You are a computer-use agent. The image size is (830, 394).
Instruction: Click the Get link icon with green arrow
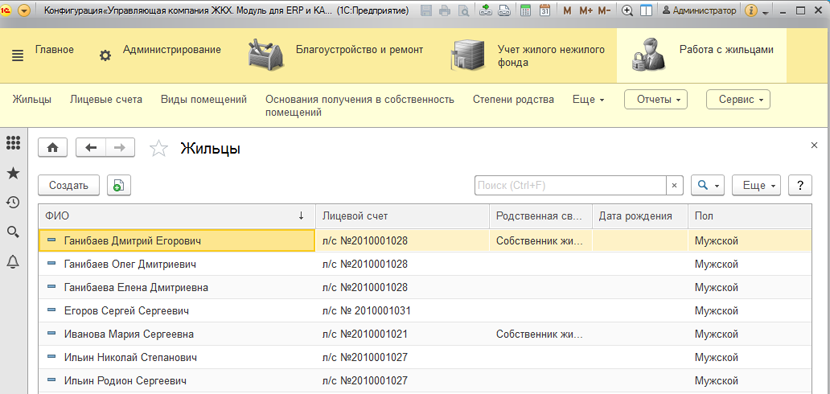[x=485, y=10]
